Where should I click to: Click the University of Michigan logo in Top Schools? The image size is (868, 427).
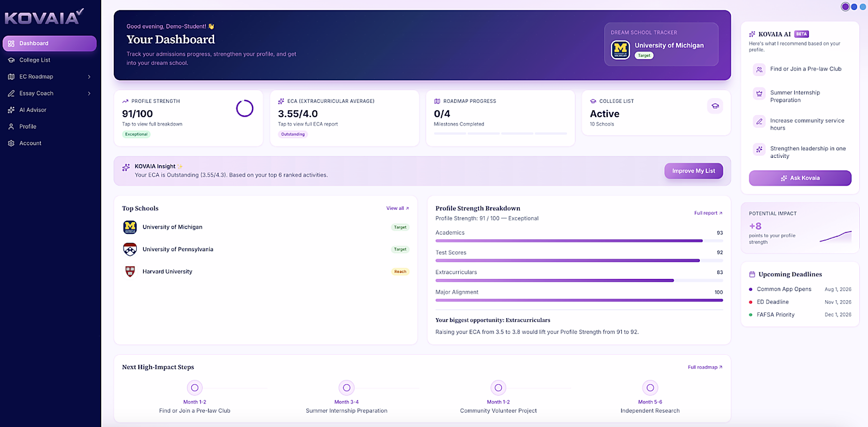pos(130,227)
